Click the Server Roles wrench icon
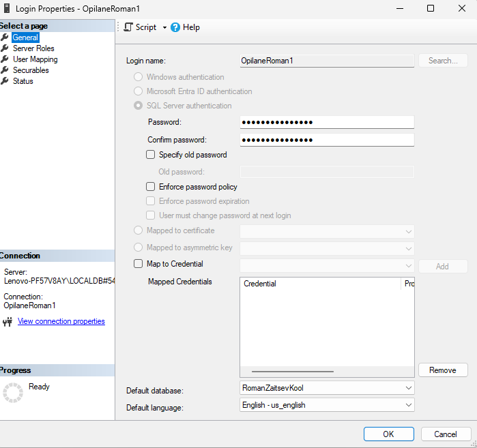The width and height of the screenshot is (477, 448). (x=5, y=48)
